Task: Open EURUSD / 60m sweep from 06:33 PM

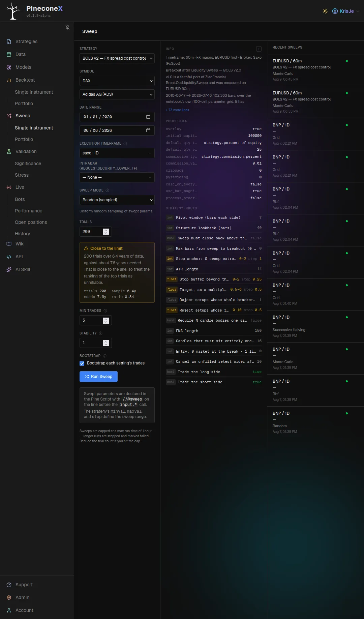Action: tap(315, 102)
